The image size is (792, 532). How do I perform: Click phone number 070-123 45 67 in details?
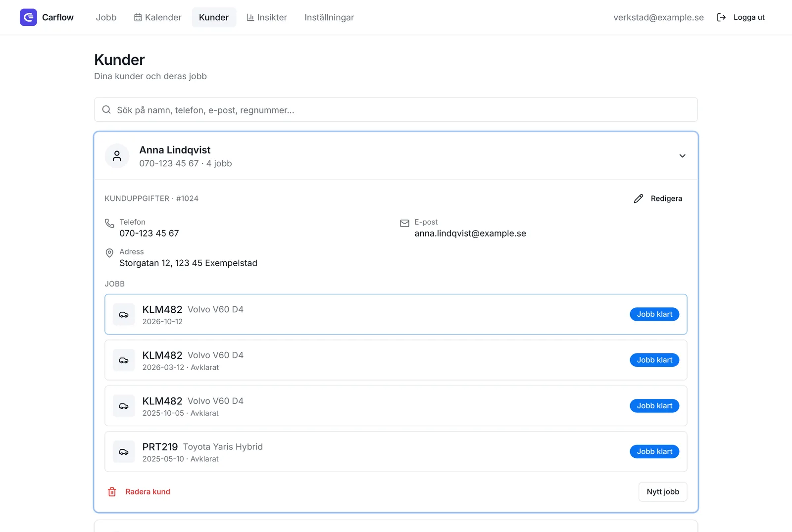click(149, 233)
